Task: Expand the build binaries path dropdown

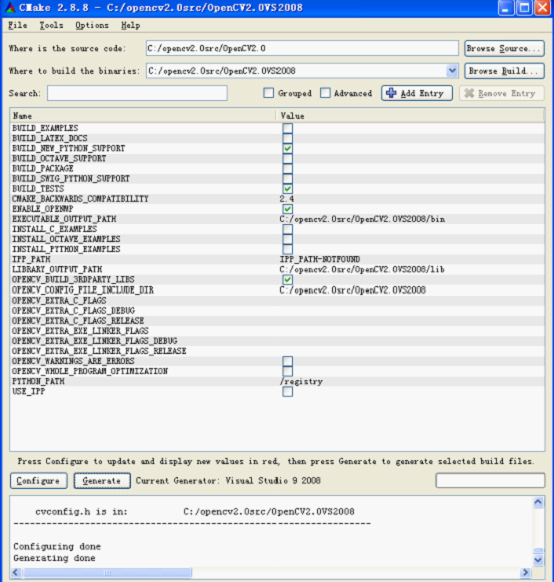Action: [452, 71]
